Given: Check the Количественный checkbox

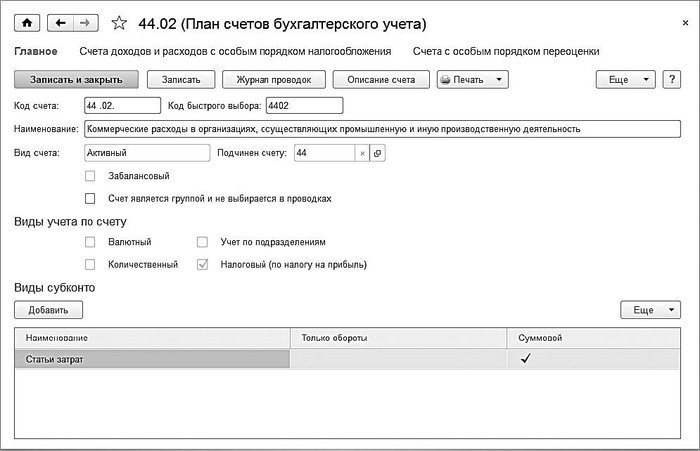Looking at the screenshot, I should tap(91, 265).
